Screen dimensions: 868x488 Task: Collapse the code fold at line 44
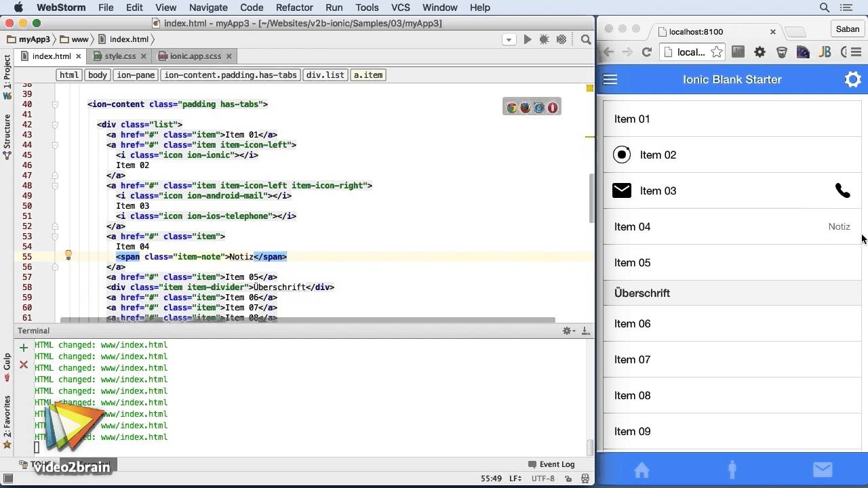pyautogui.click(x=55, y=145)
